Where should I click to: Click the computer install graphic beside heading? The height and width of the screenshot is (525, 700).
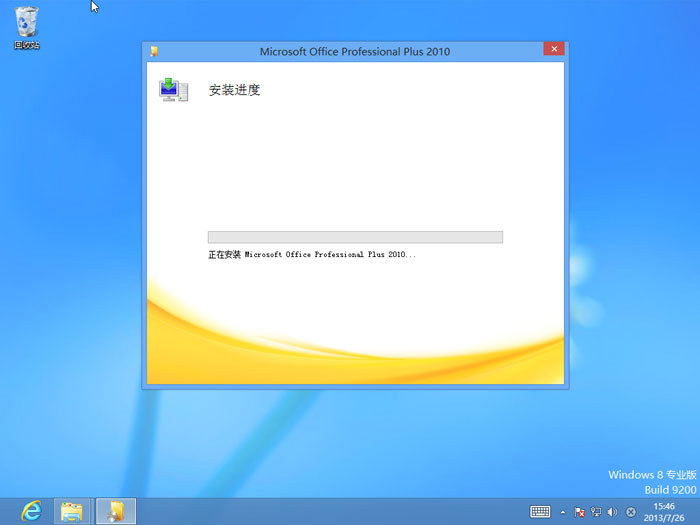[173, 90]
